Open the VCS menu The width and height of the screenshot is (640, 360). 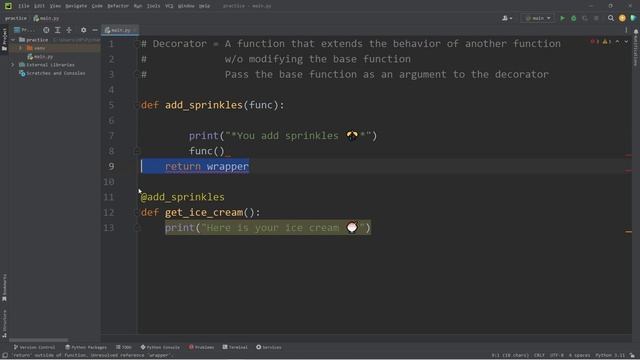pyautogui.click(x=169, y=6)
